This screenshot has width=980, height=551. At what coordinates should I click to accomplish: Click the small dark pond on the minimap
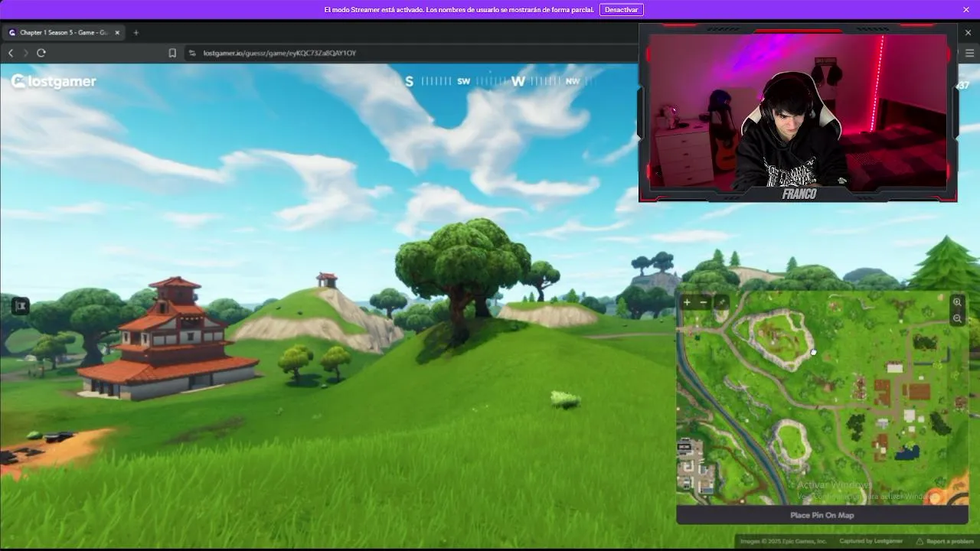tap(907, 452)
